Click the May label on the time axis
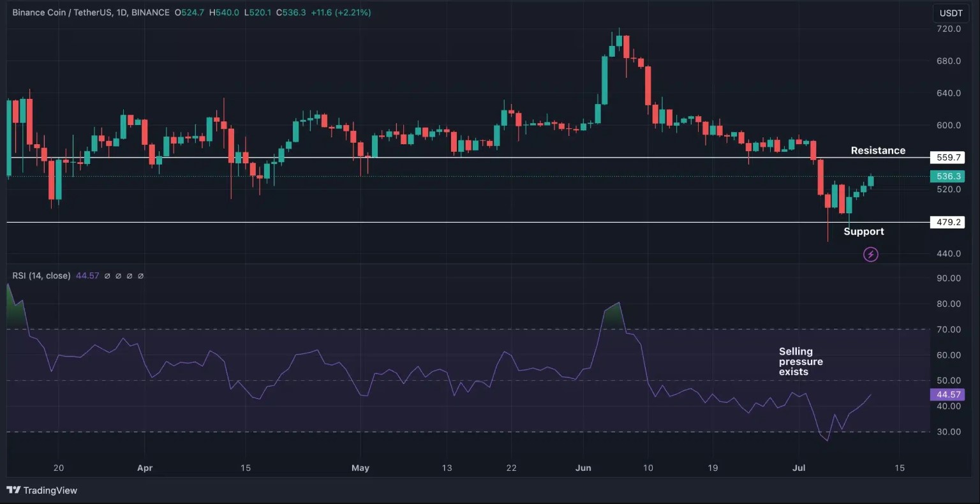Screen dimensions: 980x504 (360, 468)
